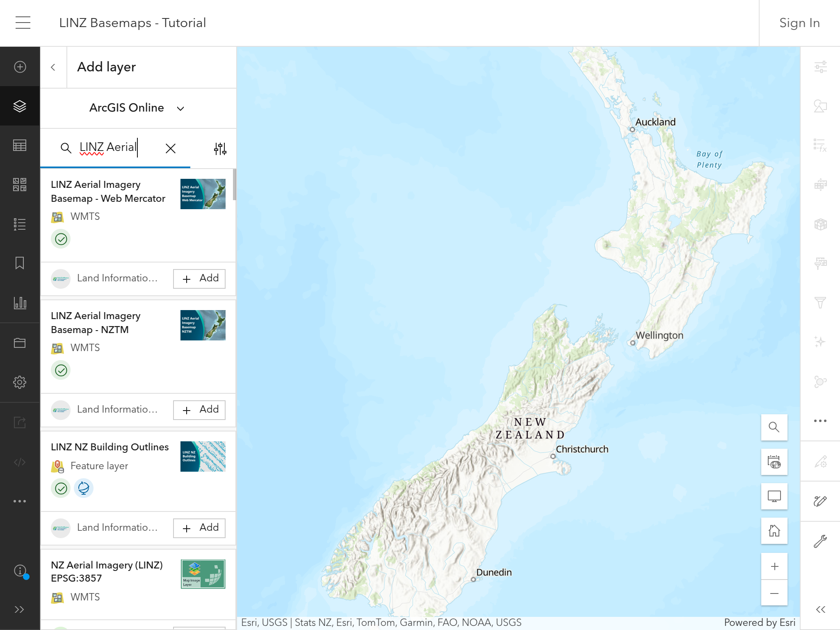Return the map to its home extent
The height and width of the screenshot is (630, 840).
(774, 531)
